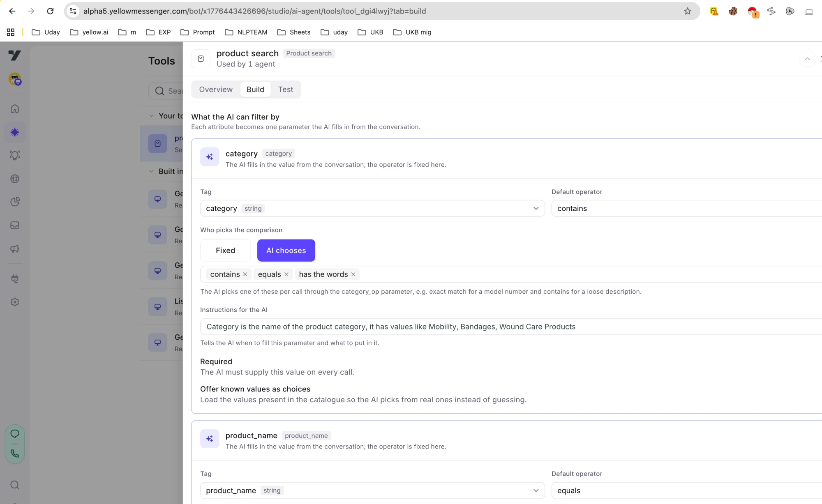Viewport: 822px width, 504px height.
Task: Switch to the Test tab
Action: point(286,90)
